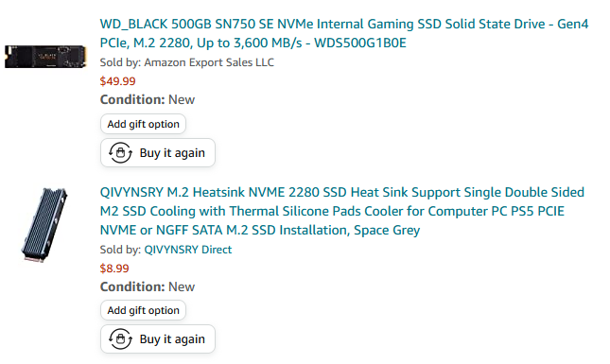Click the WDS500G1B0E model number in the title
This screenshot has width=610, height=364.
click(x=360, y=43)
